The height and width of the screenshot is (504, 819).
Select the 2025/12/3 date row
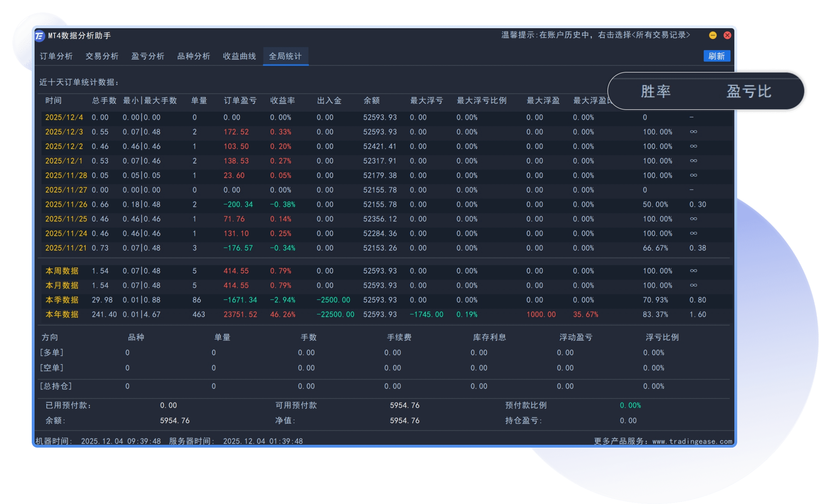coord(64,132)
